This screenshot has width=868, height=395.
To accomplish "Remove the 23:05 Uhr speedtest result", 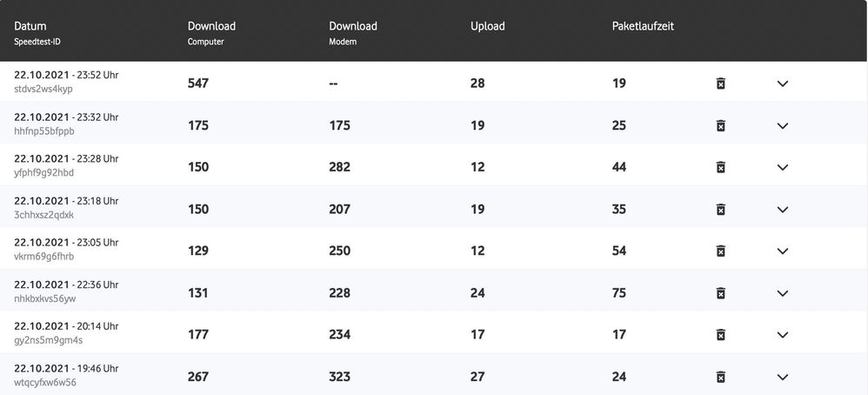I will point(720,251).
